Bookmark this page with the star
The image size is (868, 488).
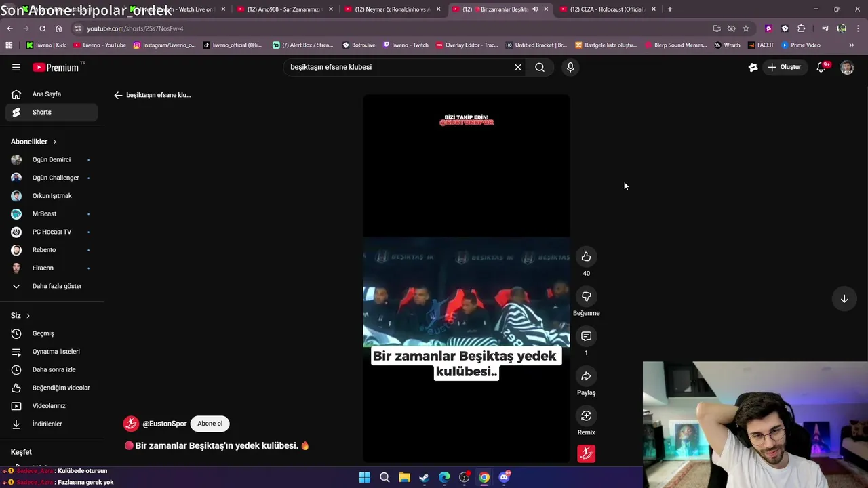pos(746,28)
